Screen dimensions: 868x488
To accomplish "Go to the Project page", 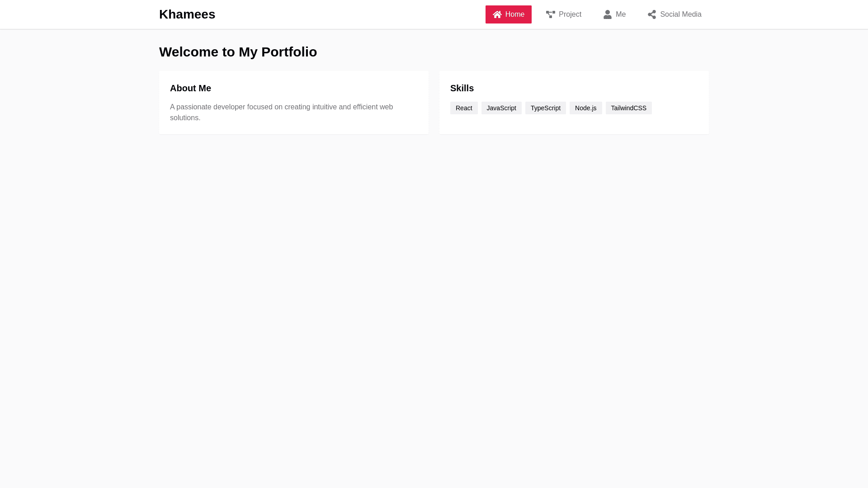I will click(x=570, y=14).
